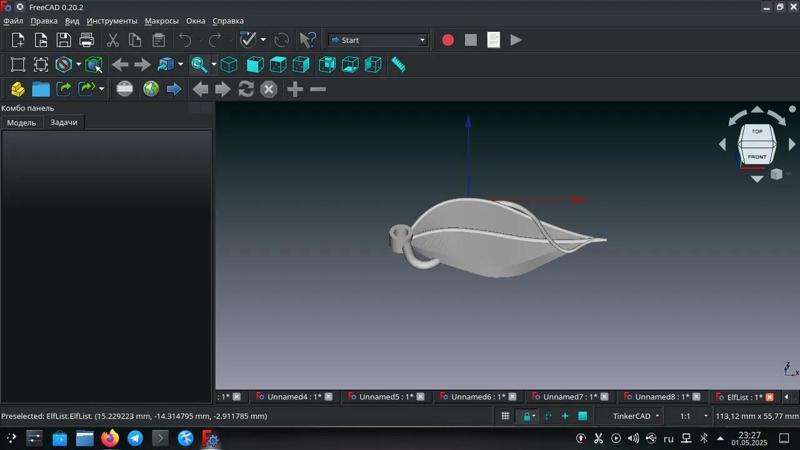Viewport: 800px width, 450px height.
Task: Expand the link navigation dropdown arrow
Action: point(181,65)
